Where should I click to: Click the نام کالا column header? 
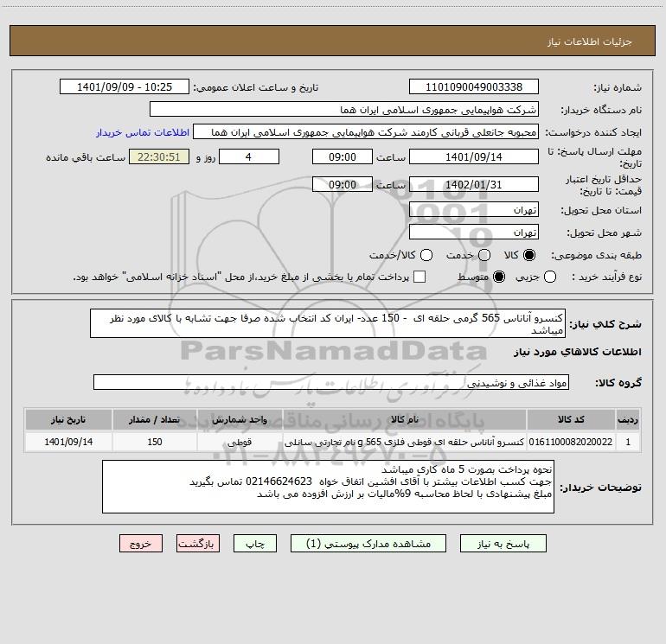pos(405,419)
